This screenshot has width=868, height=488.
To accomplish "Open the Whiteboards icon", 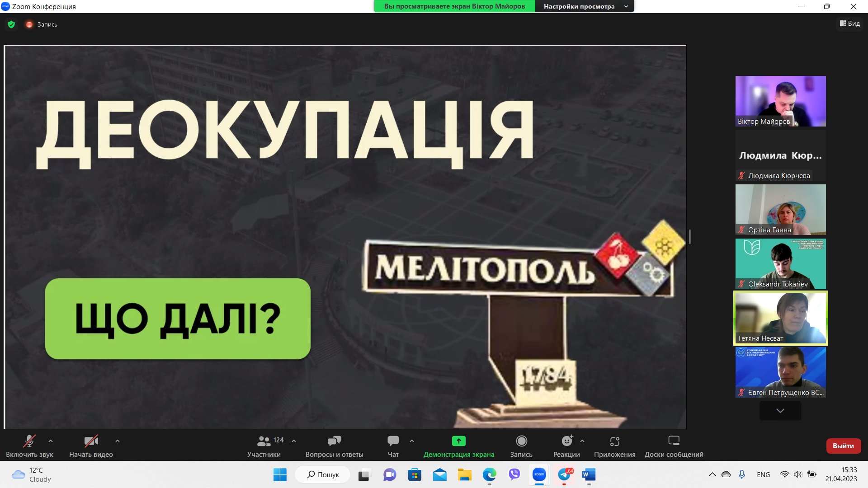I will [674, 441].
